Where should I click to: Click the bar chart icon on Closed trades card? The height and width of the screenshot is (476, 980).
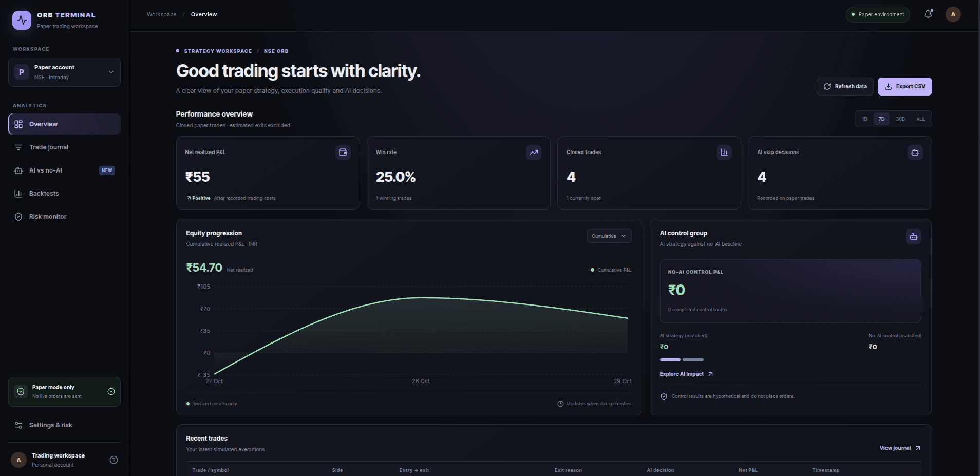coord(724,153)
